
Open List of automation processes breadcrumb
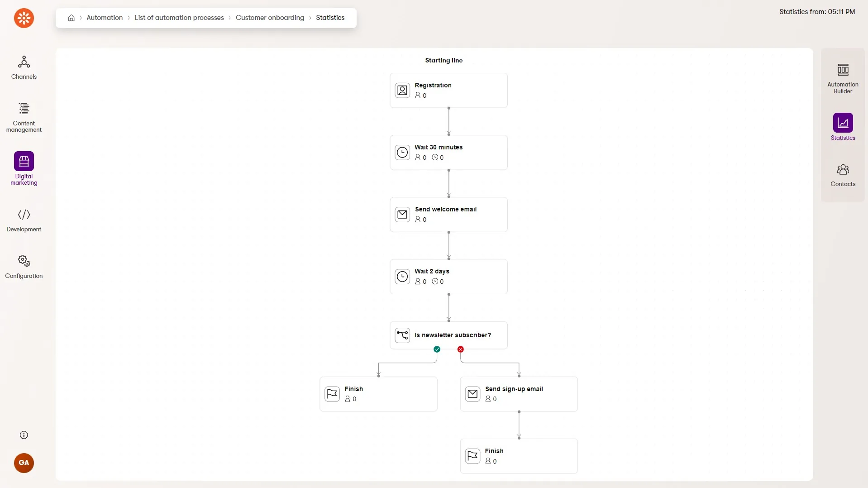(179, 18)
